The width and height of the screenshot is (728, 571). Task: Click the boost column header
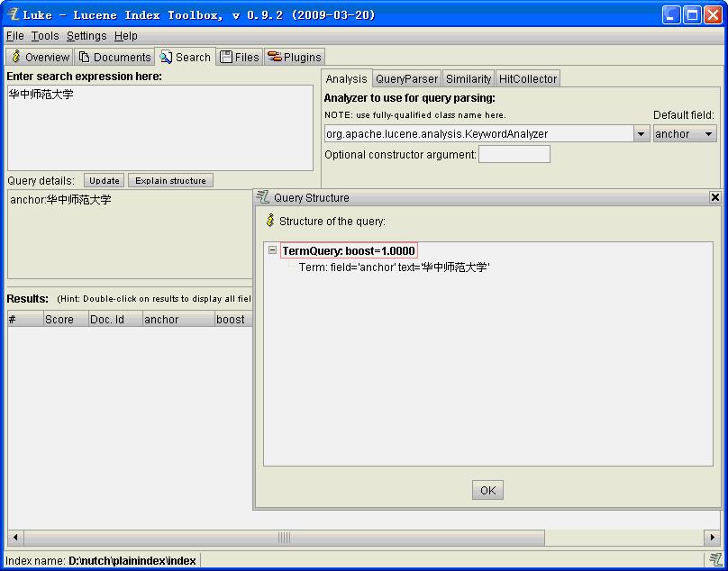coord(234,320)
